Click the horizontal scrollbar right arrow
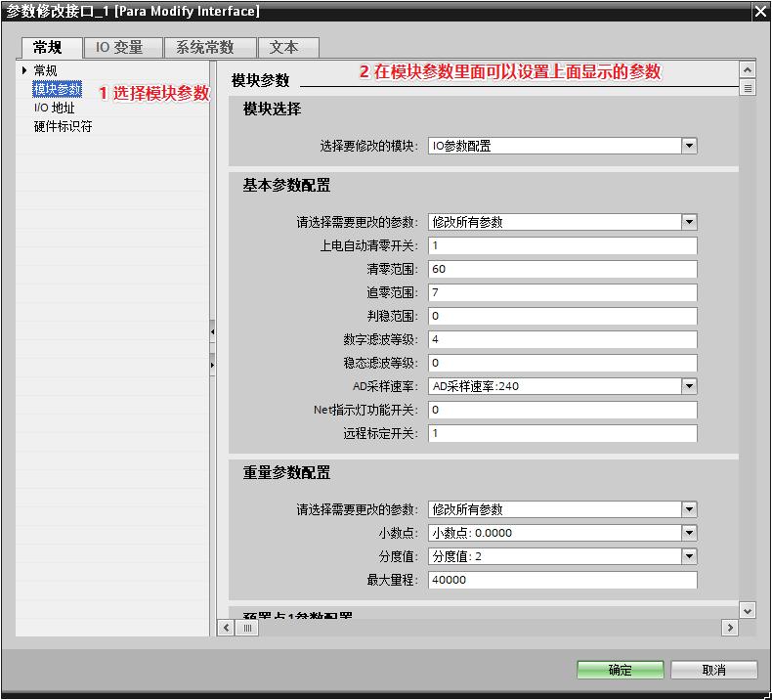 [729, 628]
